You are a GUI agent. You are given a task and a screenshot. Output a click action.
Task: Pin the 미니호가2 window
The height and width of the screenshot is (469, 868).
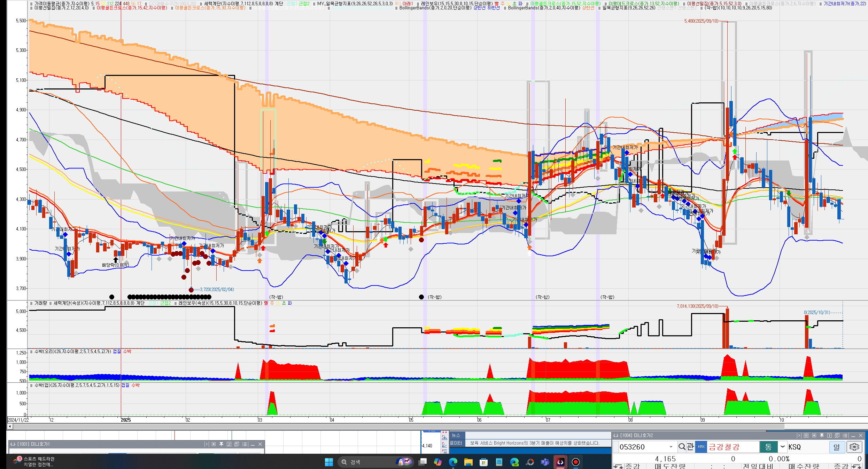(822, 436)
